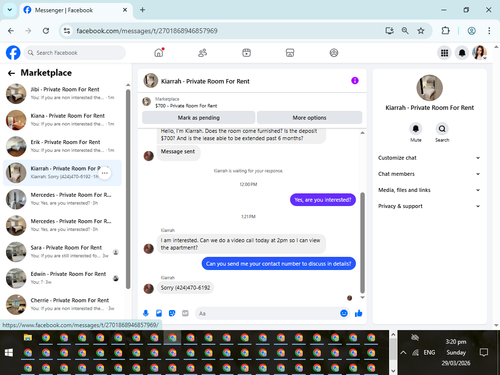Image resolution: width=500 pixels, height=375 pixels.
Task: Open the Windows Start menu
Action: (9, 352)
